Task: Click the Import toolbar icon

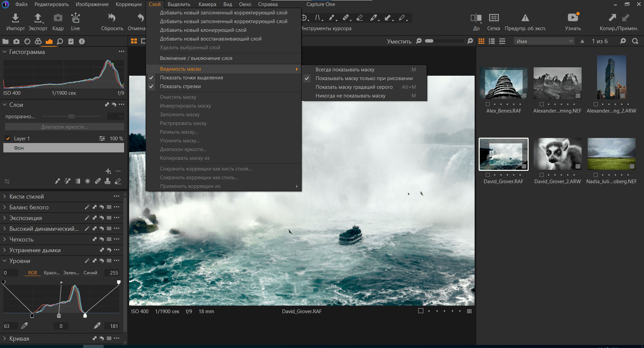Action: [x=15, y=18]
